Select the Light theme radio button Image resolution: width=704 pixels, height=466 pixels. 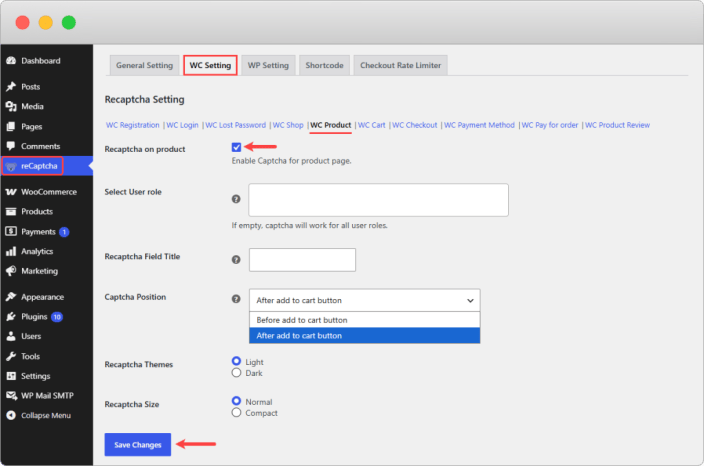point(236,361)
